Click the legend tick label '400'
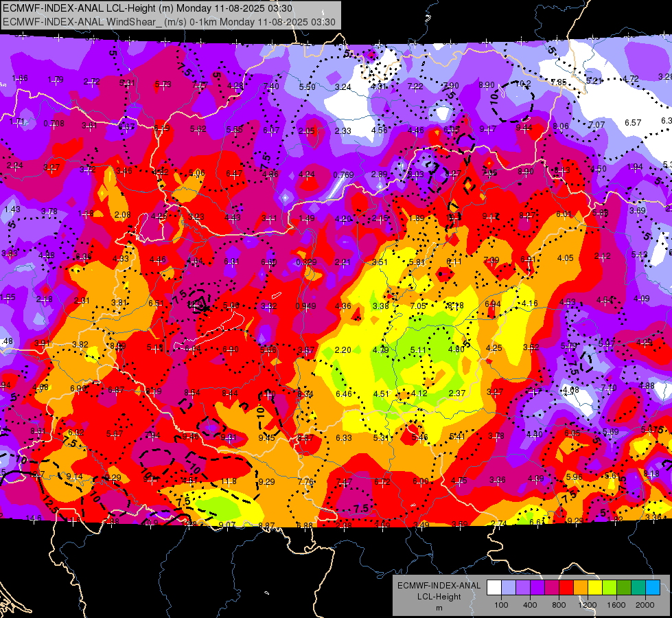 click(530, 605)
